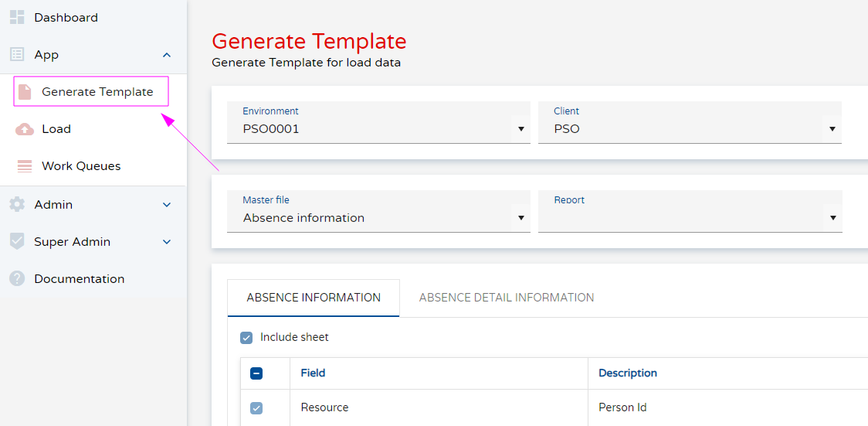This screenshot has height=426, width=868.
Task: Click the Dashboard grid icon
Action: 17,17
